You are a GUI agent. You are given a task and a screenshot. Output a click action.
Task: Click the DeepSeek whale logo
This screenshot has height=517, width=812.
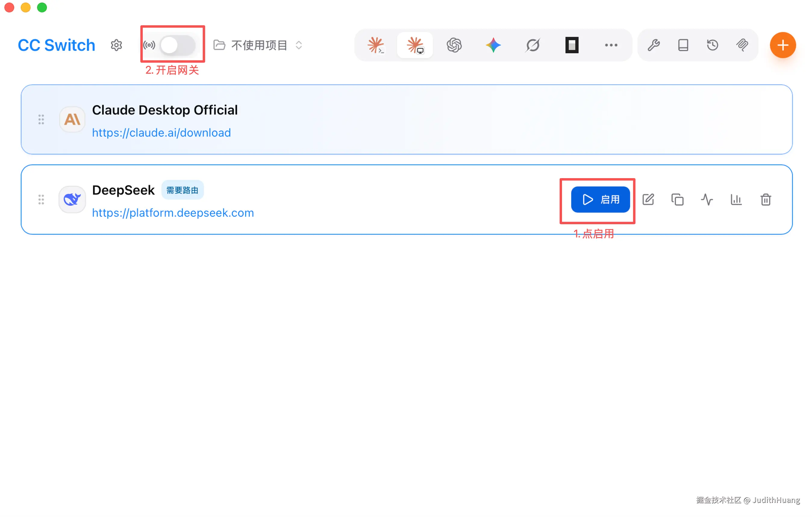(x=72, y=200)
